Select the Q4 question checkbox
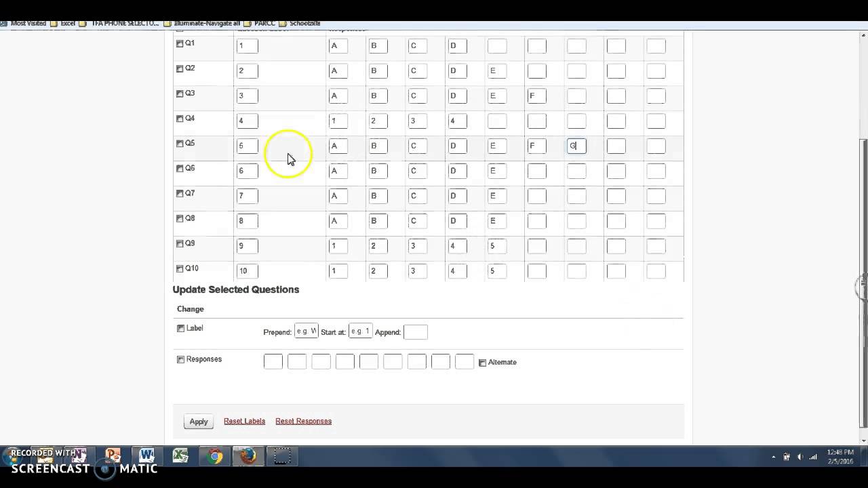The width and height of the screenshot is (868, 488). [180, 119]
